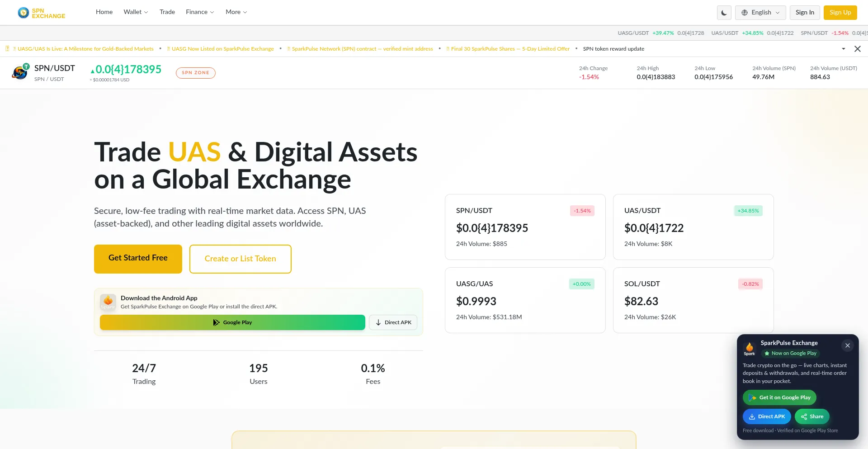Screen dimensions: 868x449
Task: Click the -0.82% badge on SOL/USDT card
Action: coord(750,284)
